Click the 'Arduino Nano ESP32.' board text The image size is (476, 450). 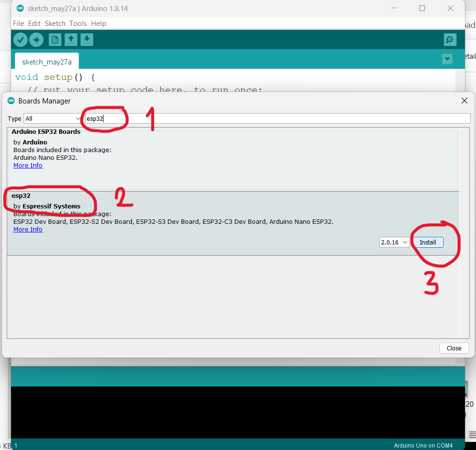[x=45, y=157]
